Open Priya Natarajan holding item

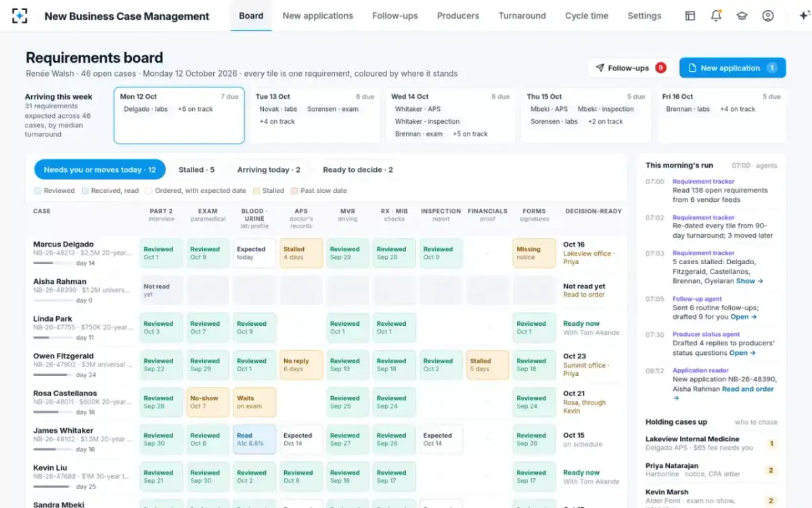tap(711, 470)
